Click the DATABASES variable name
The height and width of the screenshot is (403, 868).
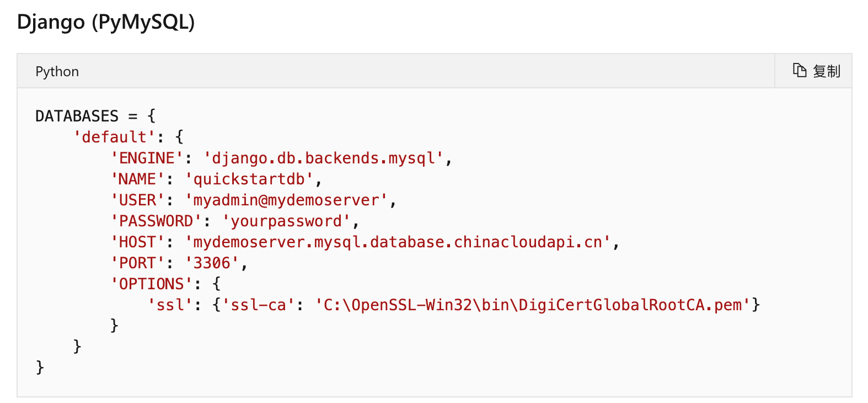tap(77, 115)
